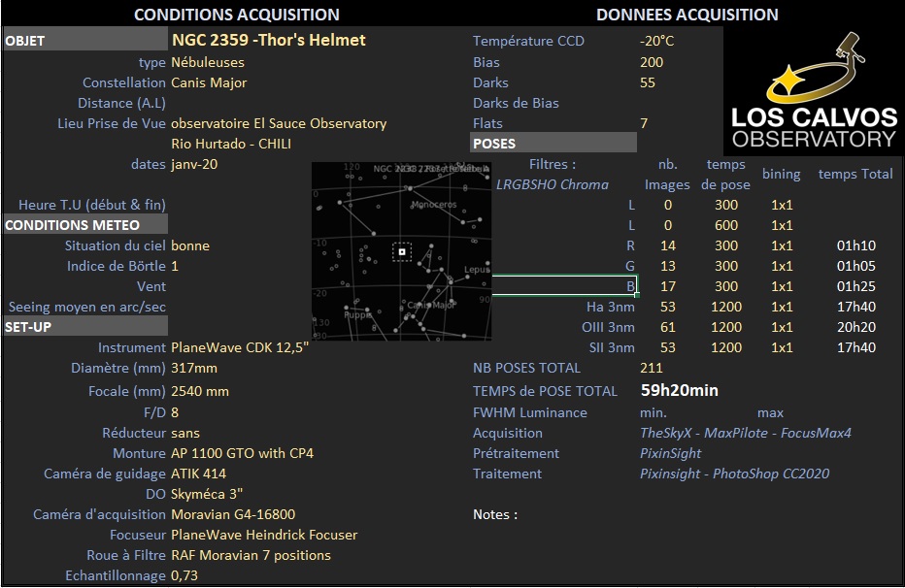Click the CONDITIONS METEO section header
Image resolution: width=905 pixels, height=588 pixels.
(85, 225)
